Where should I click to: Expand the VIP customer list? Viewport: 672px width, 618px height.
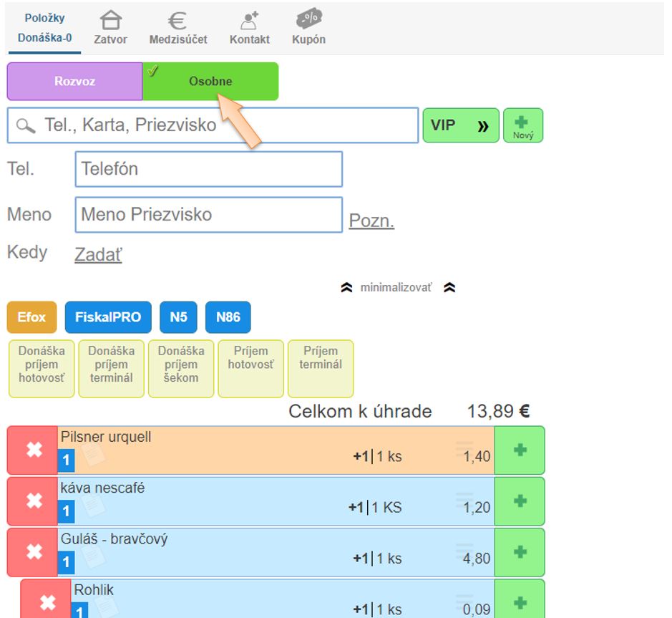point(461,125)
